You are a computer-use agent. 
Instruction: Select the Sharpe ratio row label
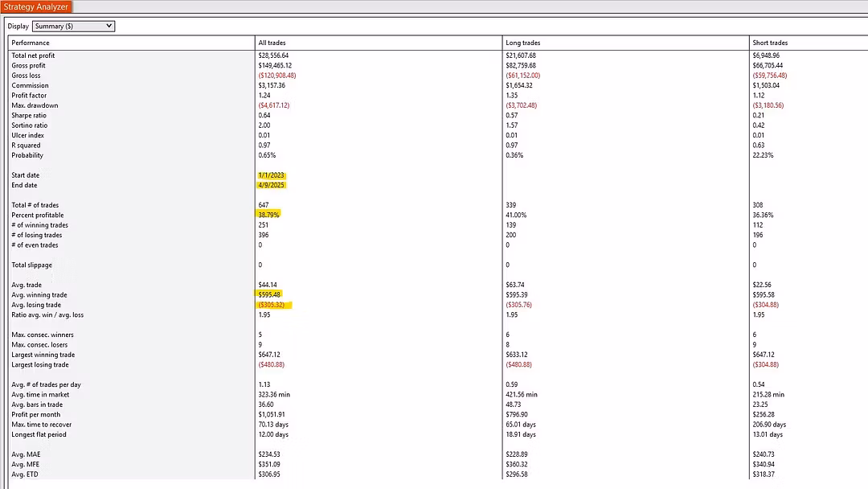pos(29,115)
